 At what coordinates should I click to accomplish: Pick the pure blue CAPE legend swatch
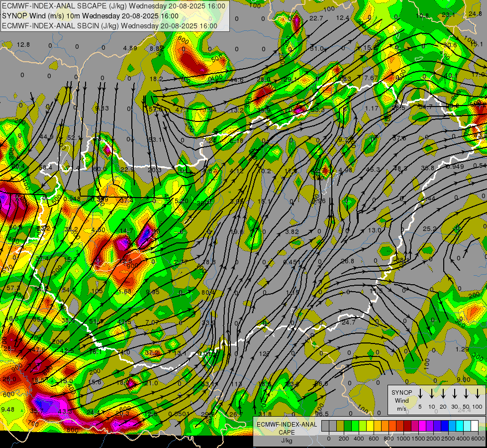coord(445,426)
